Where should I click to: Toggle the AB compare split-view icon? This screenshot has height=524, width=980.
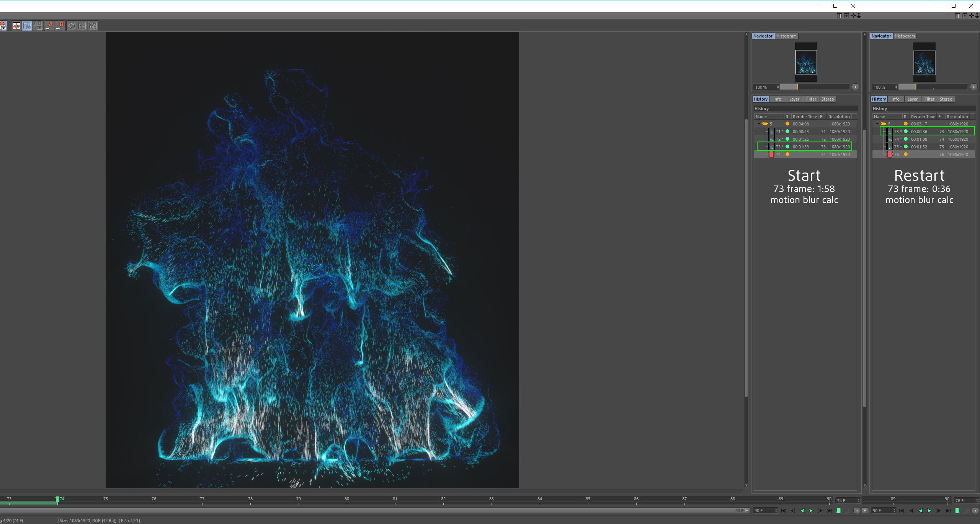16,26
